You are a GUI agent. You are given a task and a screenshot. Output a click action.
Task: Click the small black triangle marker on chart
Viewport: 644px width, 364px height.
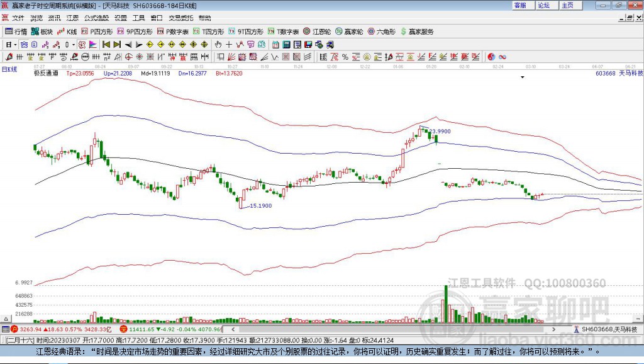pyautogui.click(x=523, y=77)
